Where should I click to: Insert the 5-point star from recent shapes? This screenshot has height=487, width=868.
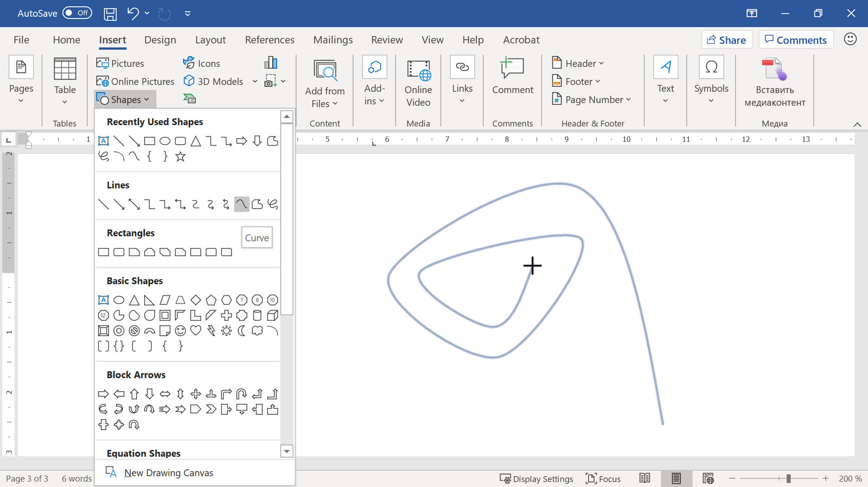[180, 157]
